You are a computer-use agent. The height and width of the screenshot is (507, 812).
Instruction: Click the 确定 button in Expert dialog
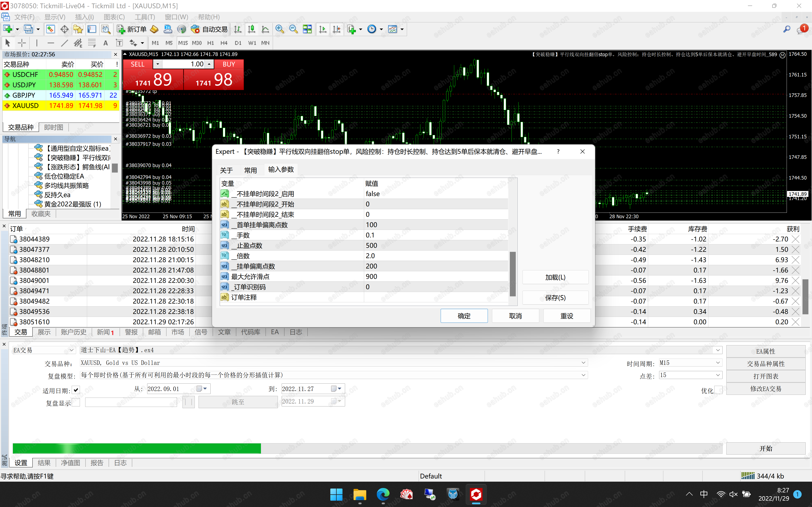pos(464,316)
